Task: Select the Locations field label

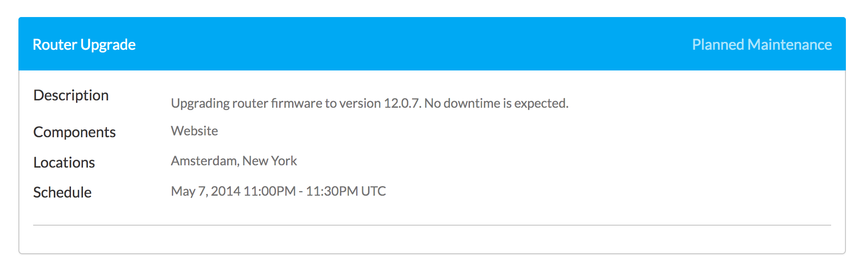Action: coord(64,163)
